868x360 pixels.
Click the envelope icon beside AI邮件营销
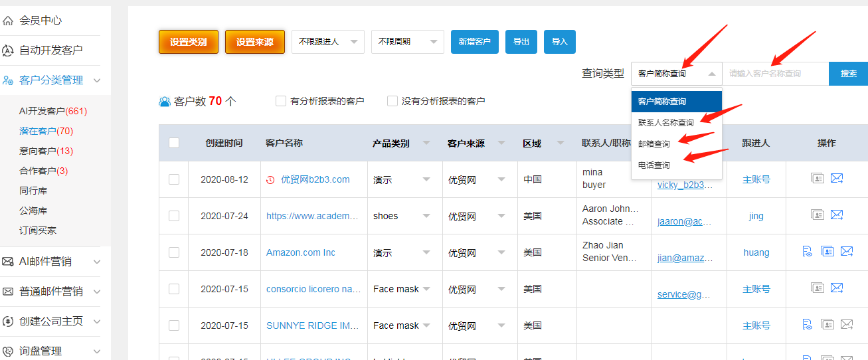click(x=8, y=262)
